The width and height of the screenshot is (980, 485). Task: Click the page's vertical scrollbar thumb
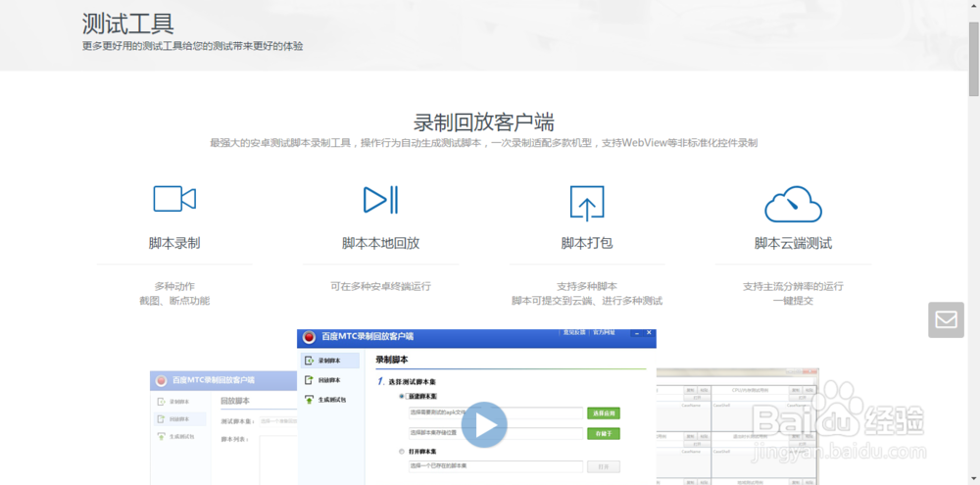(x=974, y=58)
